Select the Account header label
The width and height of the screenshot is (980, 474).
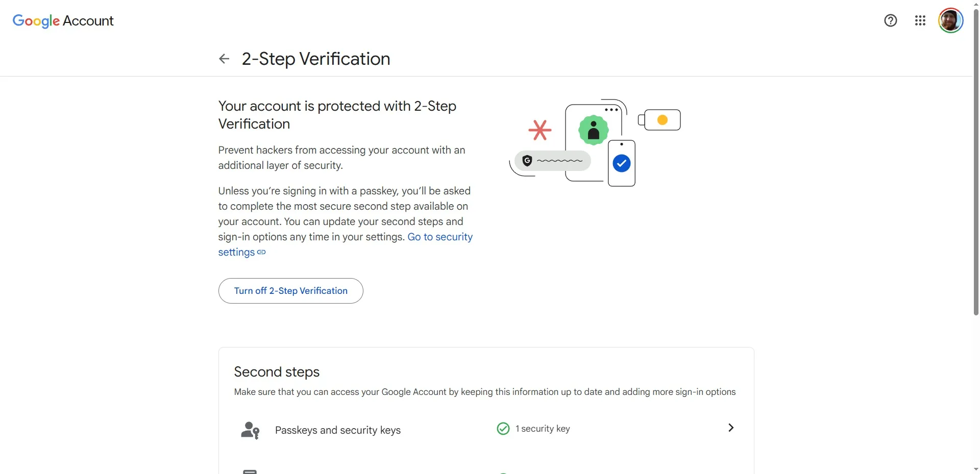(89, 21)
